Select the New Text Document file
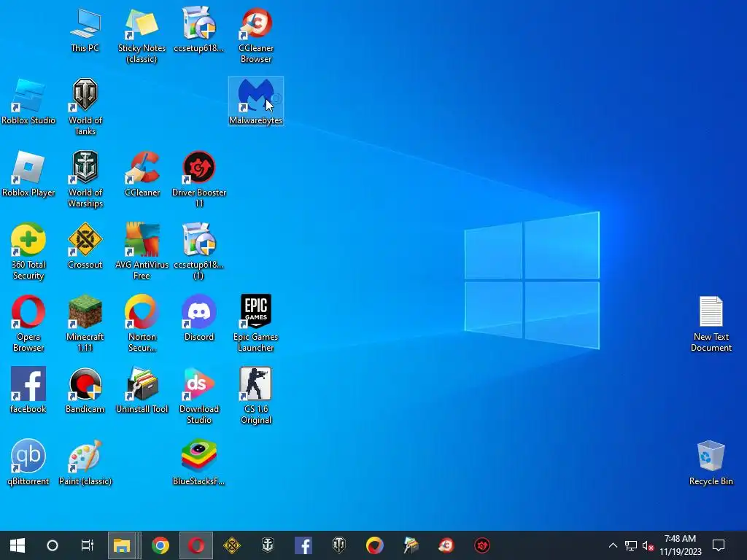The height and width of the screenshot is (560, 747). coord(711,324)
